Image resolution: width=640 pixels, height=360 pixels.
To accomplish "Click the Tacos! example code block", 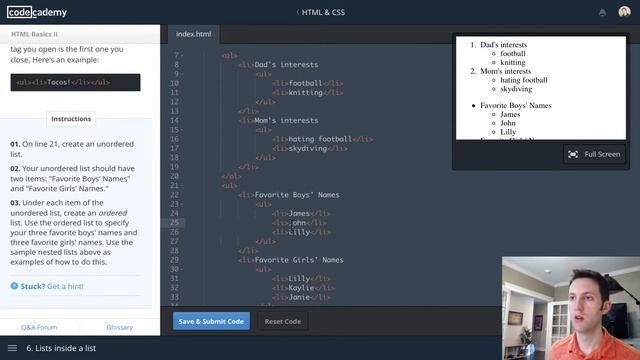I will [x=76, y=82].
